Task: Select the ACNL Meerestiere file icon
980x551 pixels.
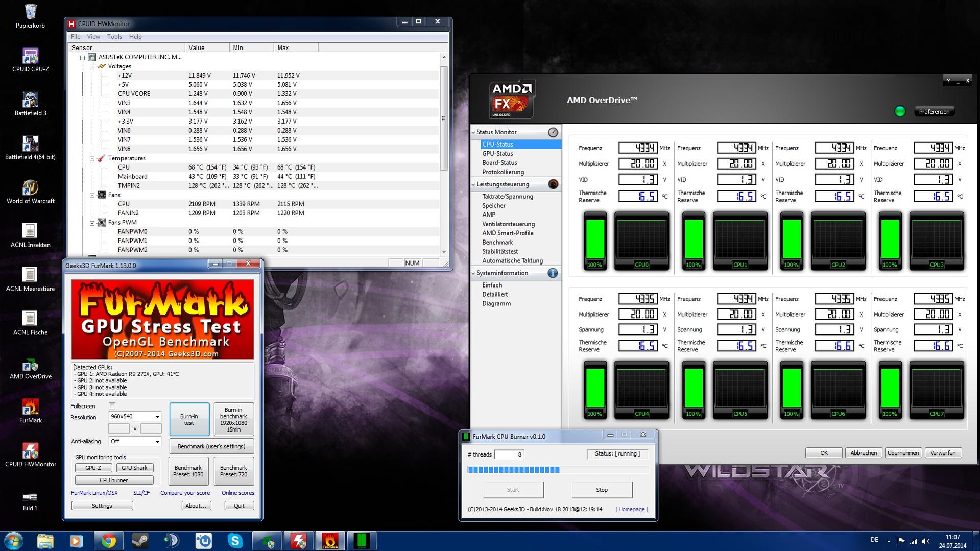Action: click(30, 280)
